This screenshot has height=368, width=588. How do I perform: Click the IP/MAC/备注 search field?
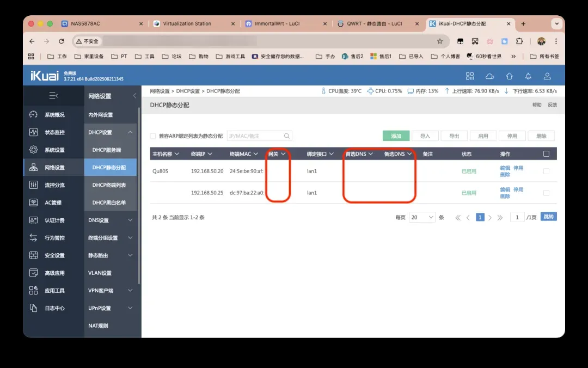pos(255,136)
